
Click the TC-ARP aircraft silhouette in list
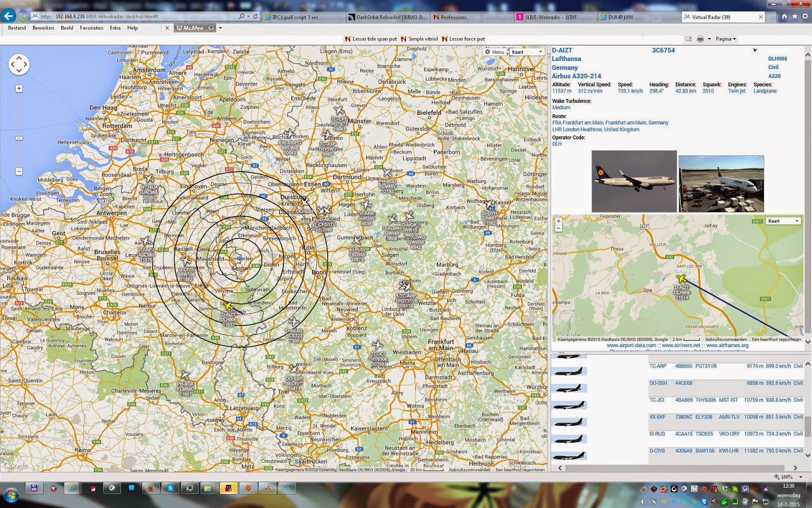(569, 371)
